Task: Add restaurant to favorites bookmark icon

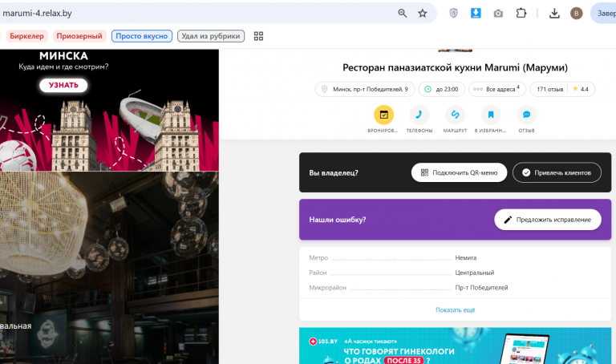Action: pos(491,115)
